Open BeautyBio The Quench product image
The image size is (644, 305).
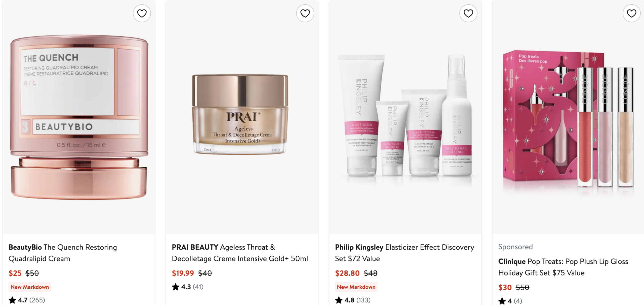point(79,117)
